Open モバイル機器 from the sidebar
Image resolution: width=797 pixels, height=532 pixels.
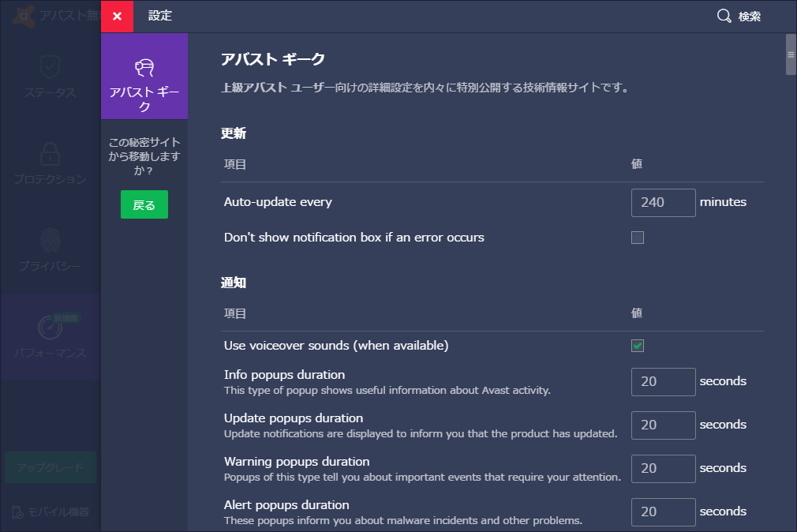(49, 511)
